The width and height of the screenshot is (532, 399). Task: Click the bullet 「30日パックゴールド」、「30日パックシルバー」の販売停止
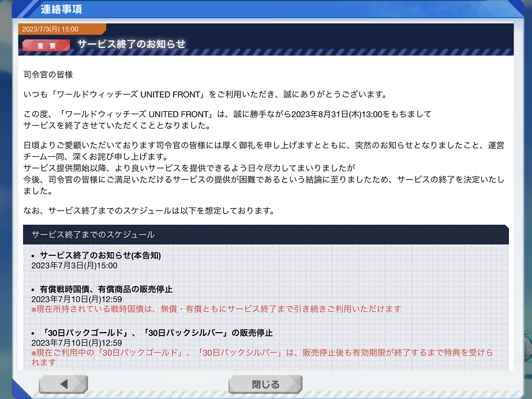point(156,333)
